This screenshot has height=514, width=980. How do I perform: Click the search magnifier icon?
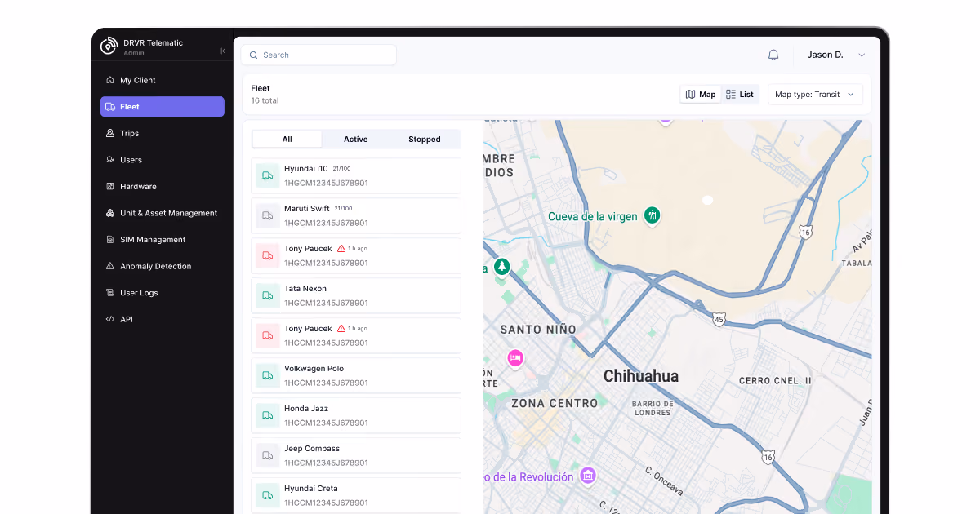click(254, 55)
